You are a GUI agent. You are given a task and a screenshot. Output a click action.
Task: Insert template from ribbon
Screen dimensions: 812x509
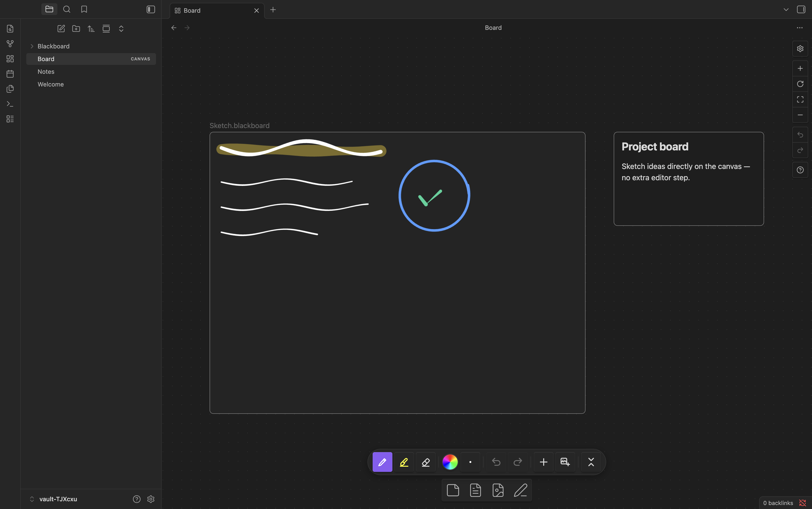click(x=10, y=89)
